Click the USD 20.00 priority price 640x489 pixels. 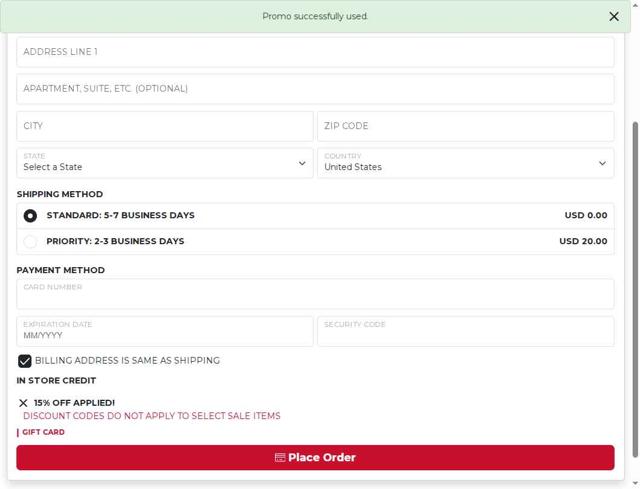coord(583,241)
